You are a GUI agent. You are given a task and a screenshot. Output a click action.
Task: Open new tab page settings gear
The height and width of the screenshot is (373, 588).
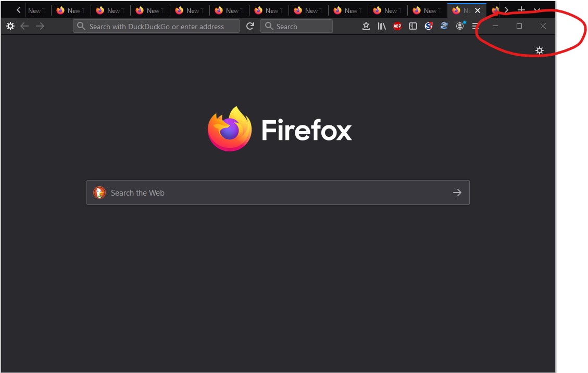click(x=539, y=50)
